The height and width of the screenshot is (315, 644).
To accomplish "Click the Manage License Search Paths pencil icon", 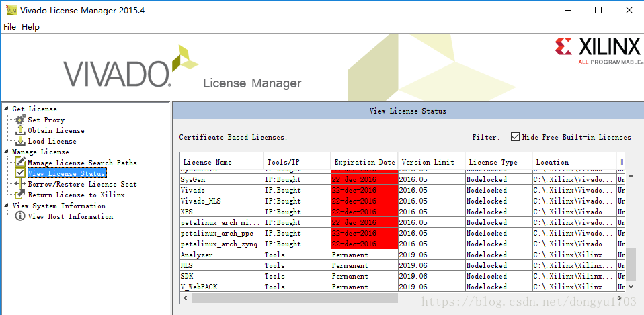I will click(x=21, y=163).
